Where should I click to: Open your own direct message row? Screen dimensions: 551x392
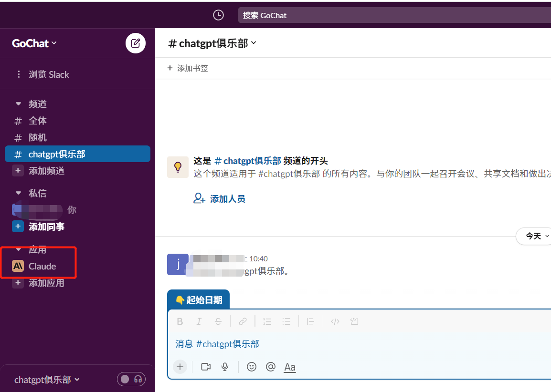coord(78,209)
